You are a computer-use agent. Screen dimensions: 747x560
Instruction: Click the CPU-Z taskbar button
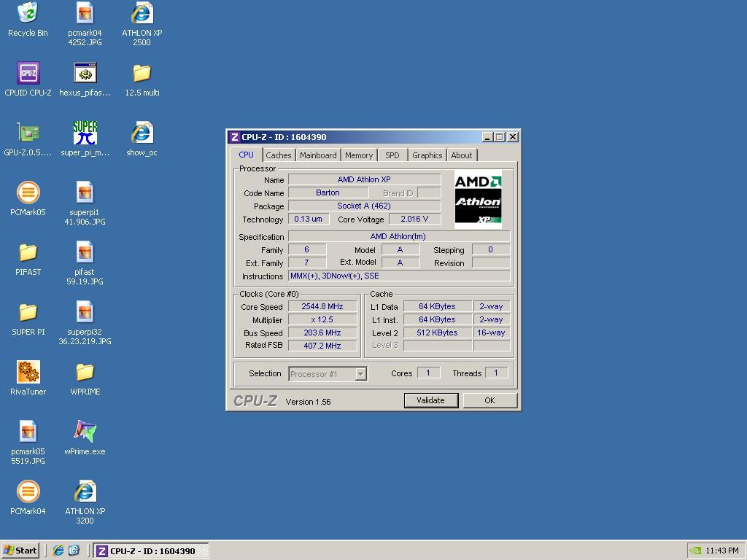[x=151, y=551]
